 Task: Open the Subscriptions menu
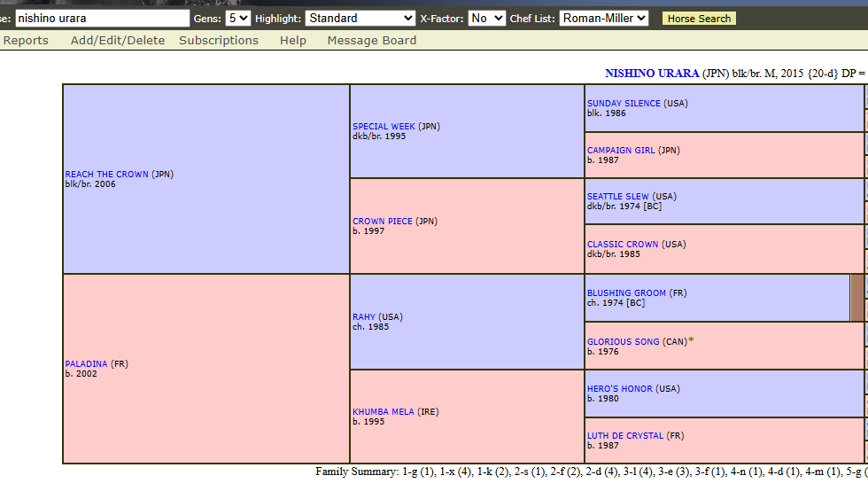pyautogui.click(x=219, y=41)
